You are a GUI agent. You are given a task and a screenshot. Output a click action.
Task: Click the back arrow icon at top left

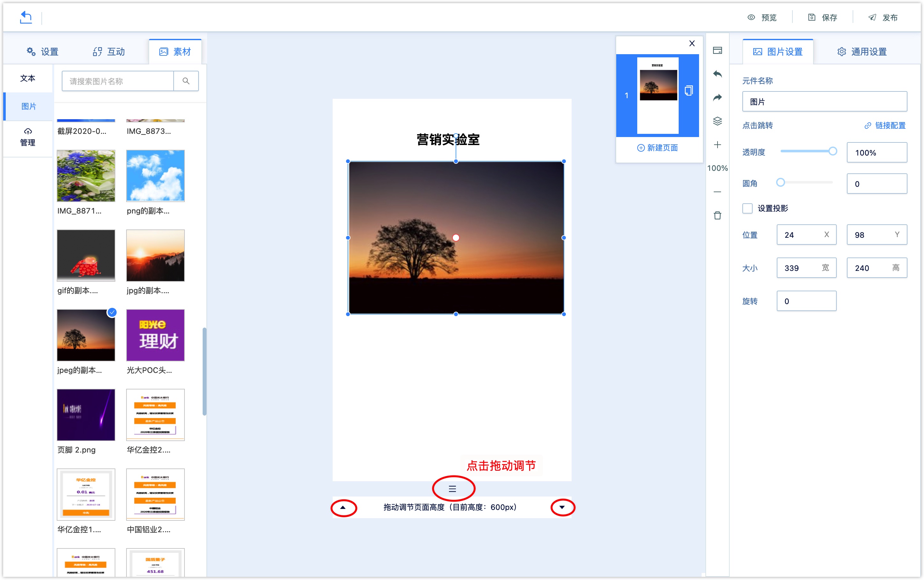(x=26, y=17)
